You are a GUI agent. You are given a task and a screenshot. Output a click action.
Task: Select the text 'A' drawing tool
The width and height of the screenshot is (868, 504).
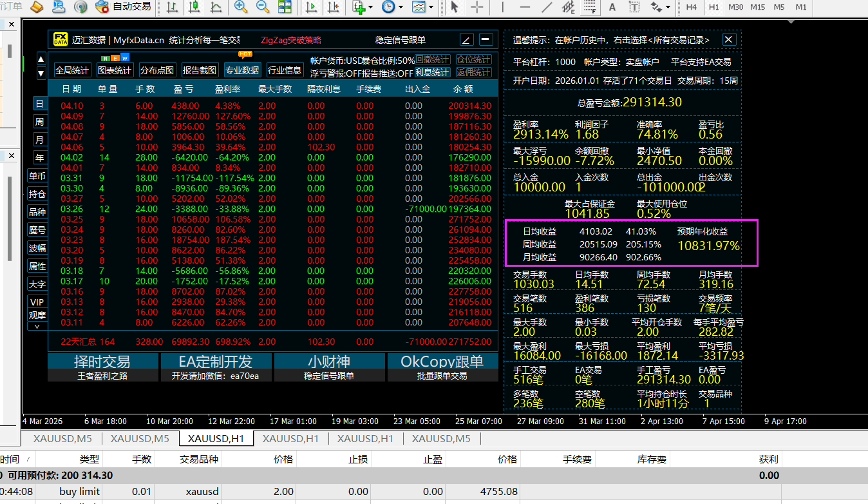pyautogui.click(x=612, y=7)
